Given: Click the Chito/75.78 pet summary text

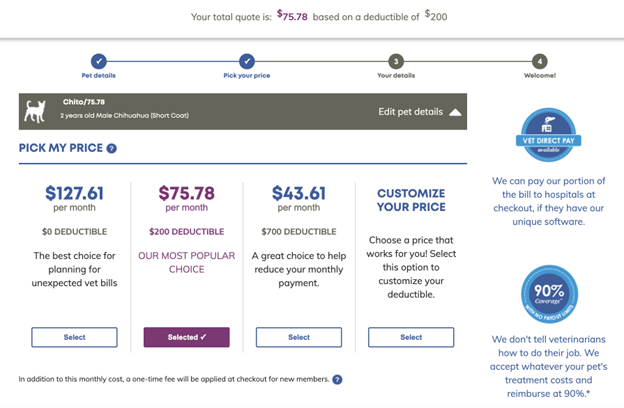Looking at the screenshot, I should click(x=83, y=103).
